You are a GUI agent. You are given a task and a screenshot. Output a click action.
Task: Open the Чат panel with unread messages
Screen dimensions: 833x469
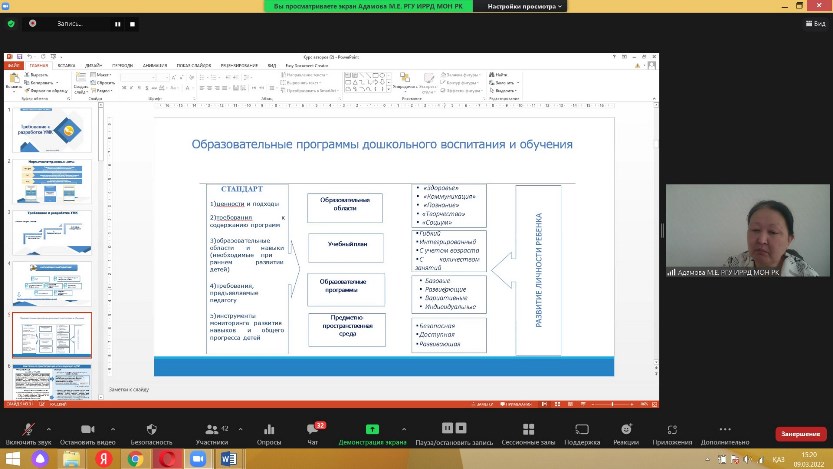tap(313, 430)
